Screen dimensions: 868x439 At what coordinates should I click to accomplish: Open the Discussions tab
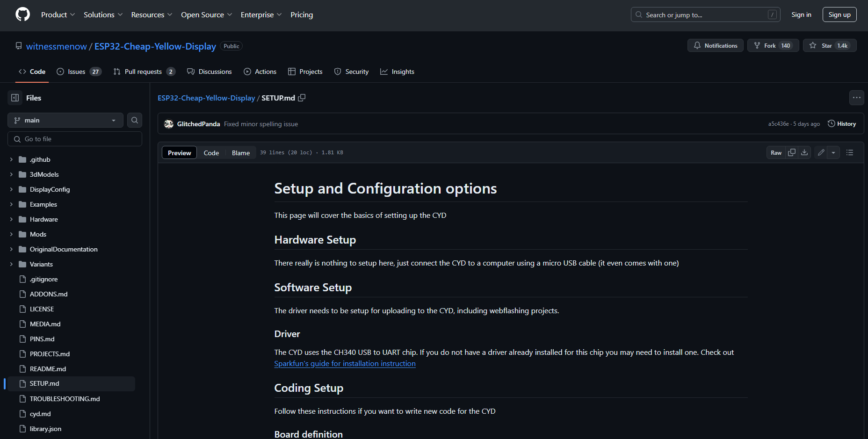[x=209, y=72]
